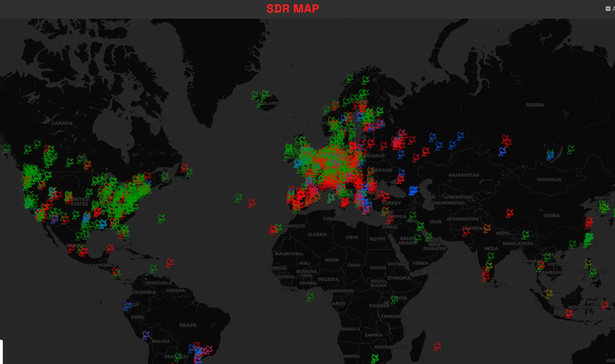Open the white panel tab at bottom-left edge
Viewport: 615px width, 364px height.
coord(1,351)
